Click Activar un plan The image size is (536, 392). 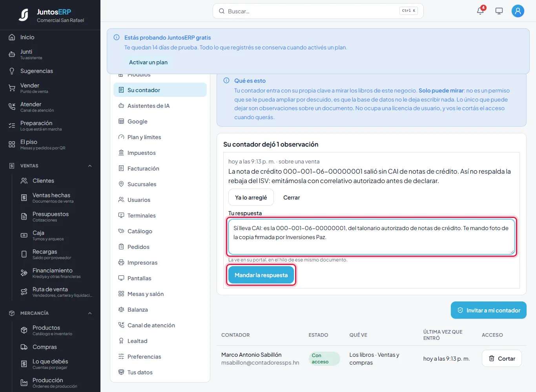pyautogui.click(x=148, y=62)
